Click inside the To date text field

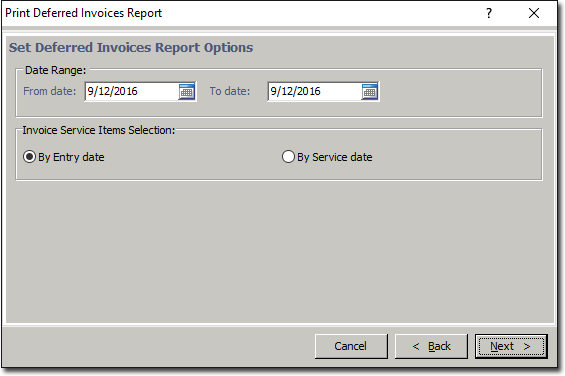pos(314,92)
